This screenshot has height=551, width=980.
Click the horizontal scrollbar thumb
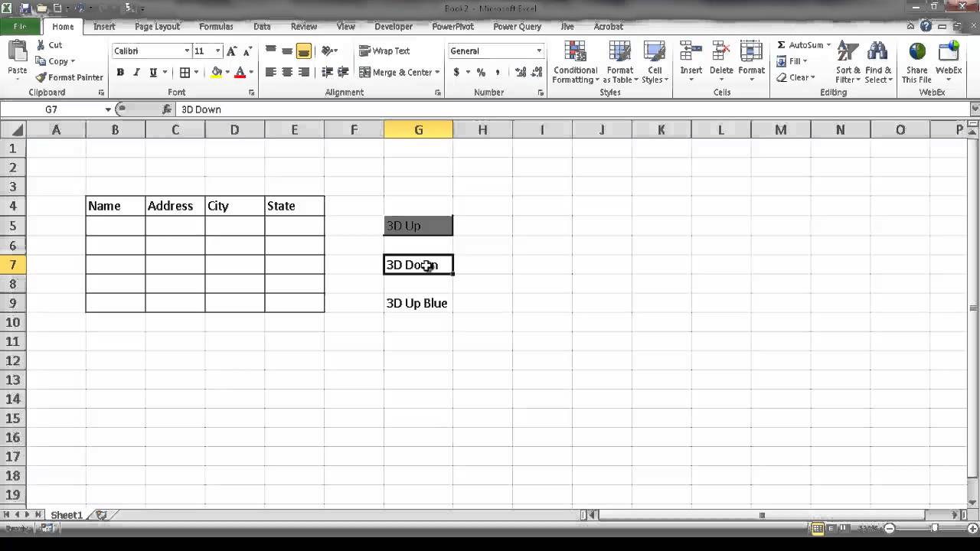click(761, 515)
